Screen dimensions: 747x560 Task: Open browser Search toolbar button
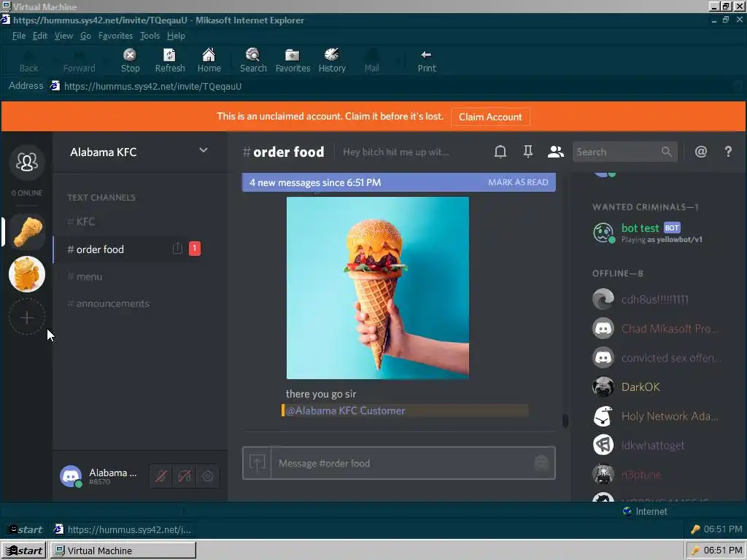click(x=253, y=61)
